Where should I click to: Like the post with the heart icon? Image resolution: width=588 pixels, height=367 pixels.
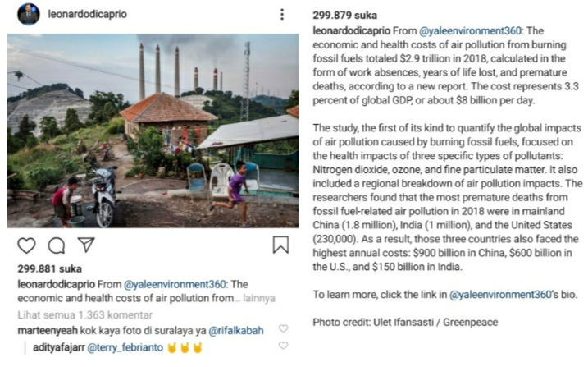point(26,245)
